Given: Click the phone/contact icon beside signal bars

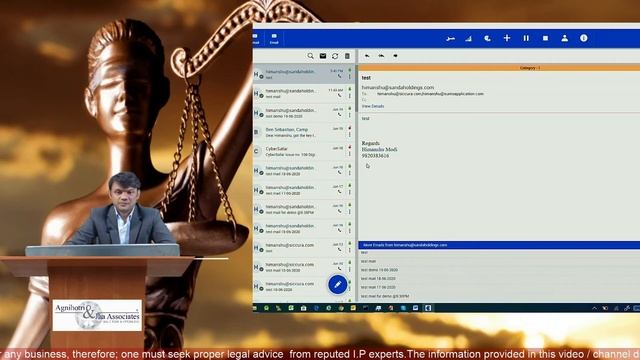Looking at the screenshot, I should [x=487, y=38].
